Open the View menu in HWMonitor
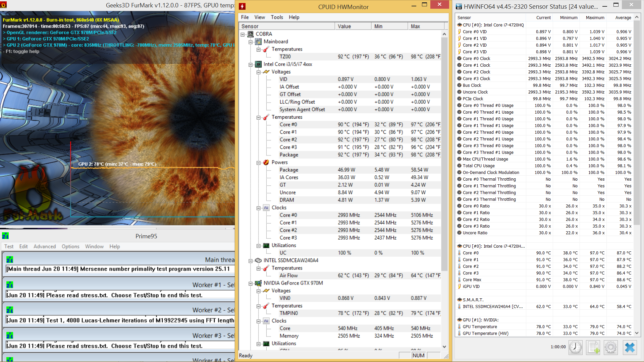Screen dimensions: 644x362 click(260, 17)
